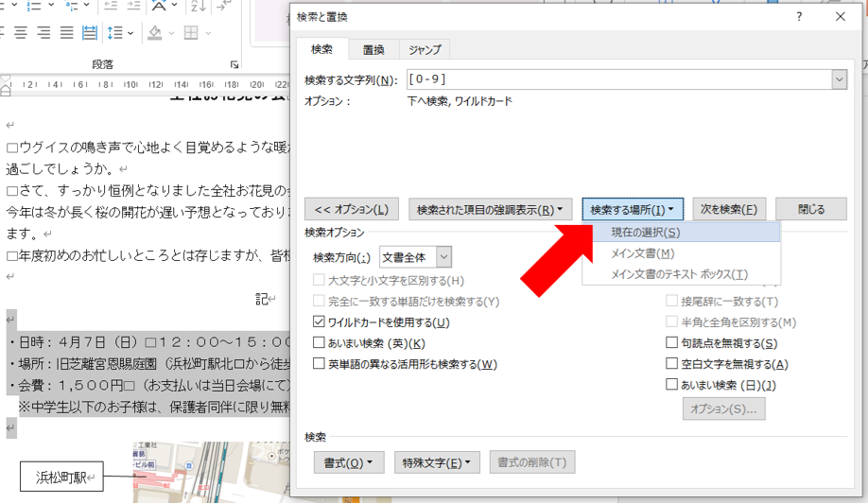Click the borders grid icon
The height and width of the screenshot is (504, 868).
(x=191, y=33)
